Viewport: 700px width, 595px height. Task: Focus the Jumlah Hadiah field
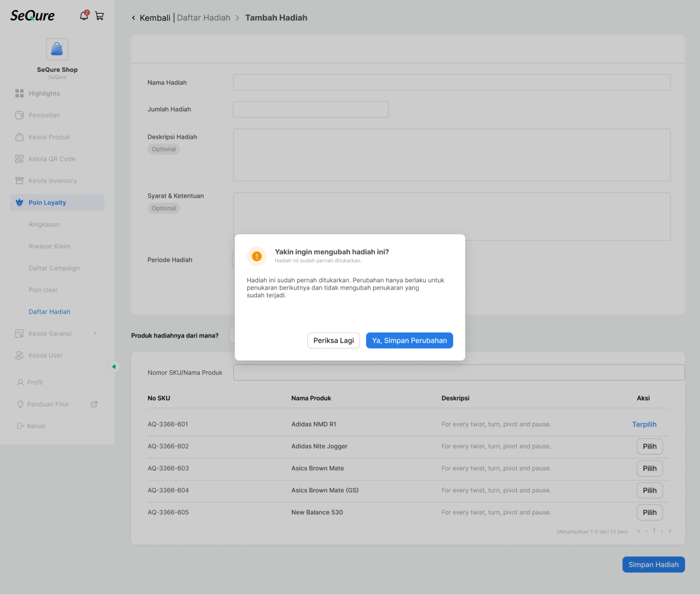311,109
